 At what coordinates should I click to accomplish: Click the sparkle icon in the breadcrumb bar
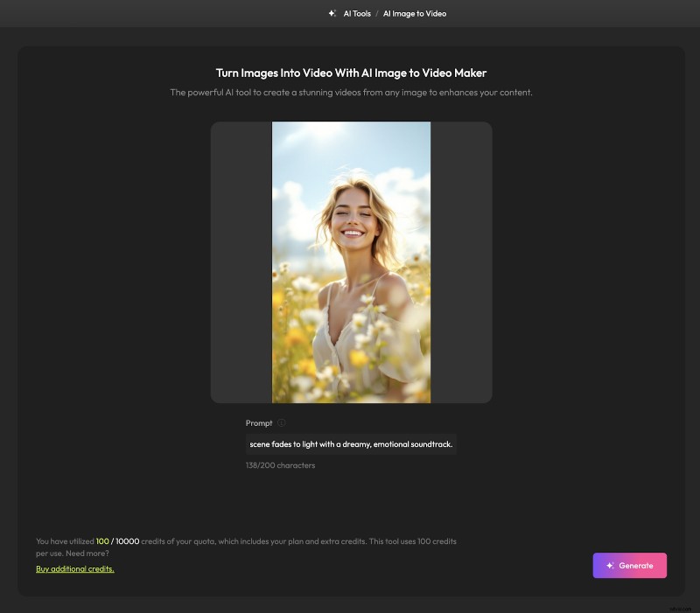tap(332, 13)
